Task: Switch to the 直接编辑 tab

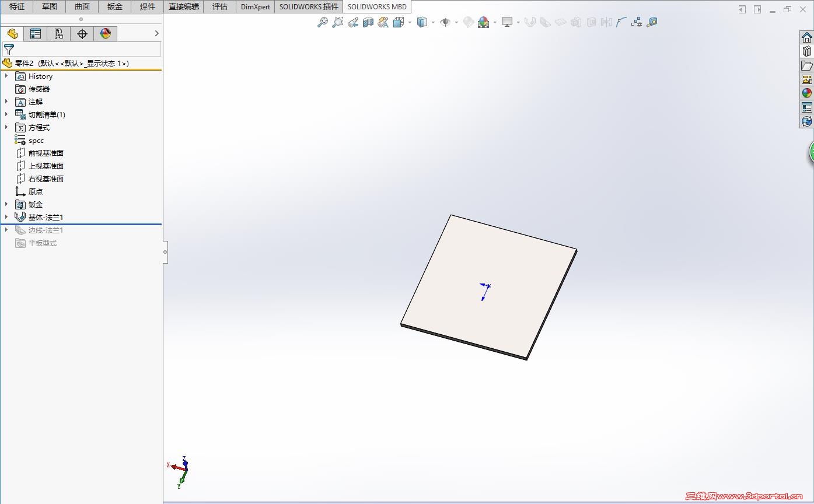Action: [x=184, y=6]
